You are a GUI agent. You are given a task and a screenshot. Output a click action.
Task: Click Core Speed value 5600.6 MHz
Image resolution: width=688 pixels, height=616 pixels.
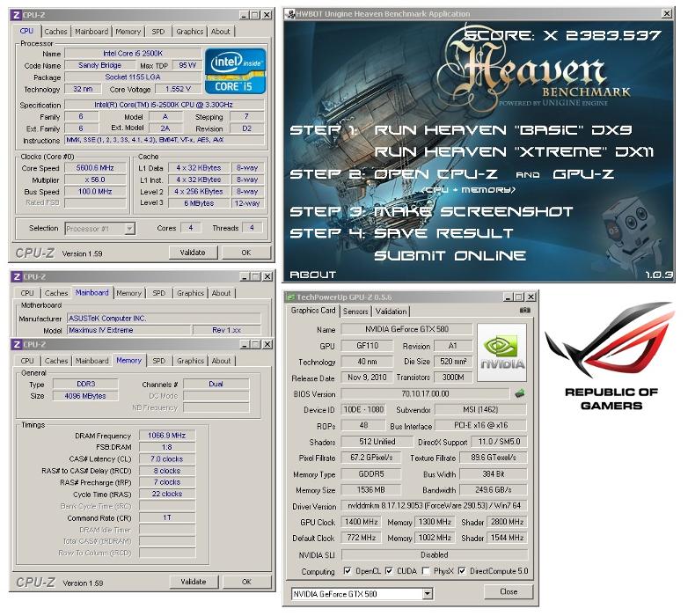[x=95, y=168]
